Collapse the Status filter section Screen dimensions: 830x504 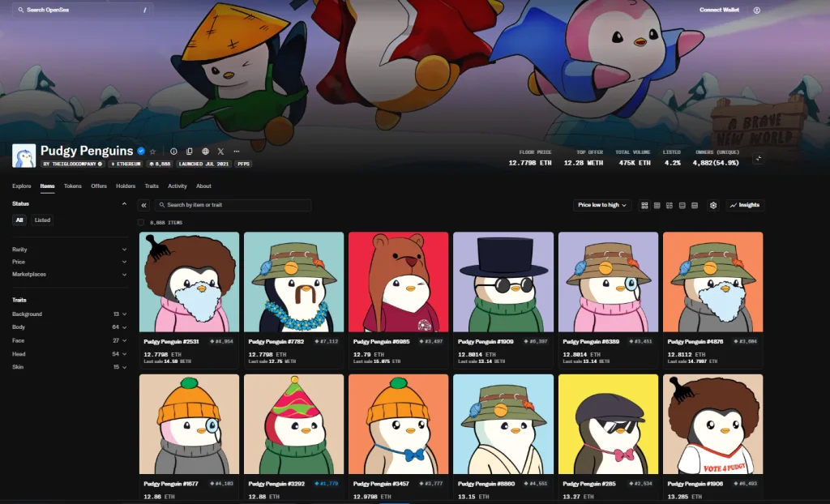(x=124, y=204)
